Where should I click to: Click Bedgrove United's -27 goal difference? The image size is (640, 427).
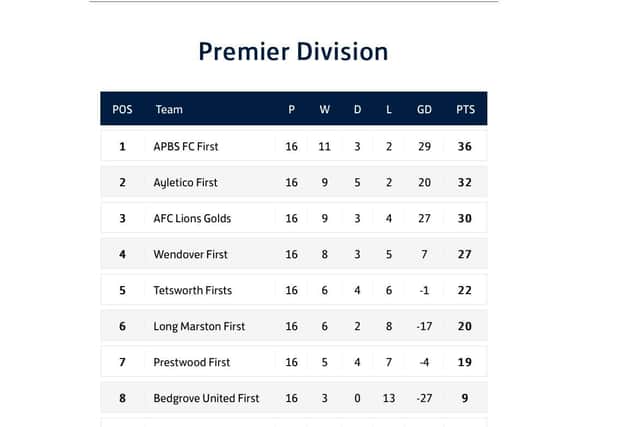coord(424,398)
